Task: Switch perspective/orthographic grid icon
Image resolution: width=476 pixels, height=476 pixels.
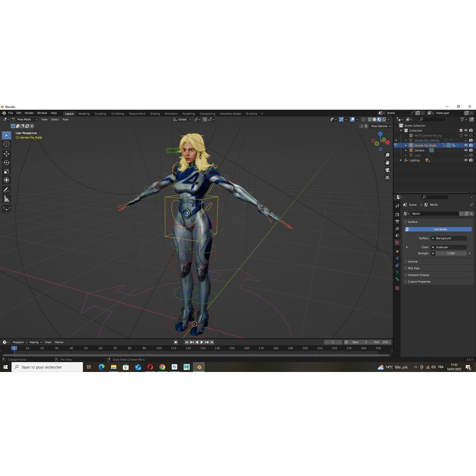Action: [x=387, y=178]
